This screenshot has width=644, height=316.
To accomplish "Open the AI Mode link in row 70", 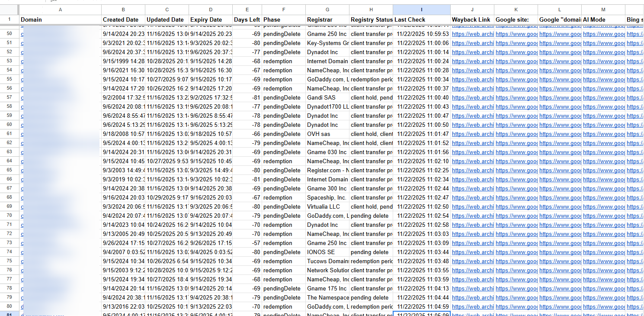I will (x=603, y=216).
